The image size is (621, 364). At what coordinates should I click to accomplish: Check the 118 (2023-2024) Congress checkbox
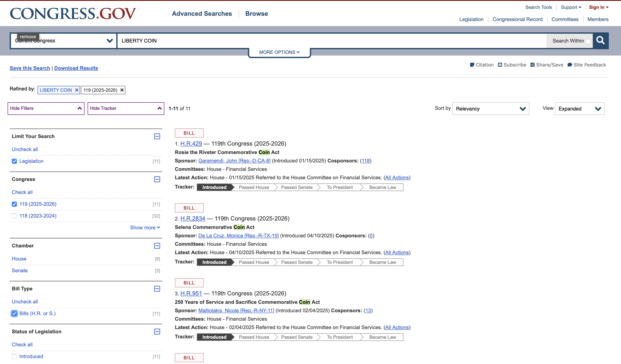[14, 216]
